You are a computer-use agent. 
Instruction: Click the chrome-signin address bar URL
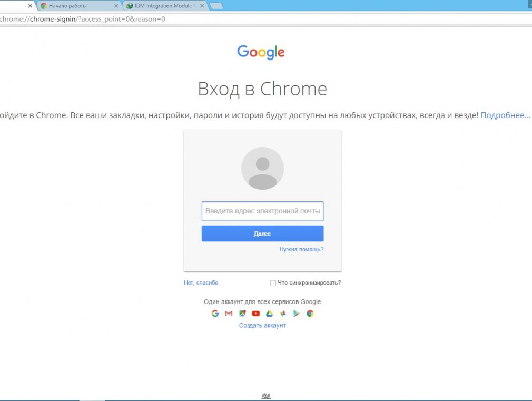pyautogui.click(x=83, y=19)
